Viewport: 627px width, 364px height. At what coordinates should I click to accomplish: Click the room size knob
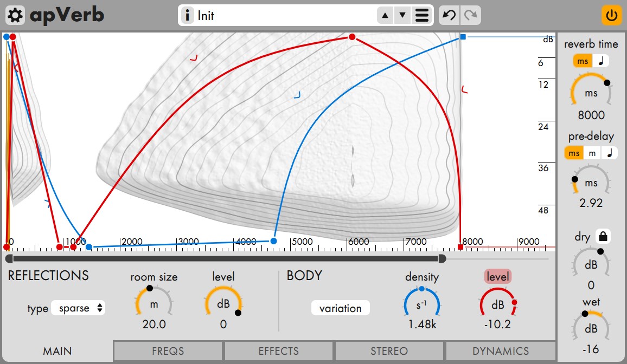pyautogui.click(x=154, y=304)
